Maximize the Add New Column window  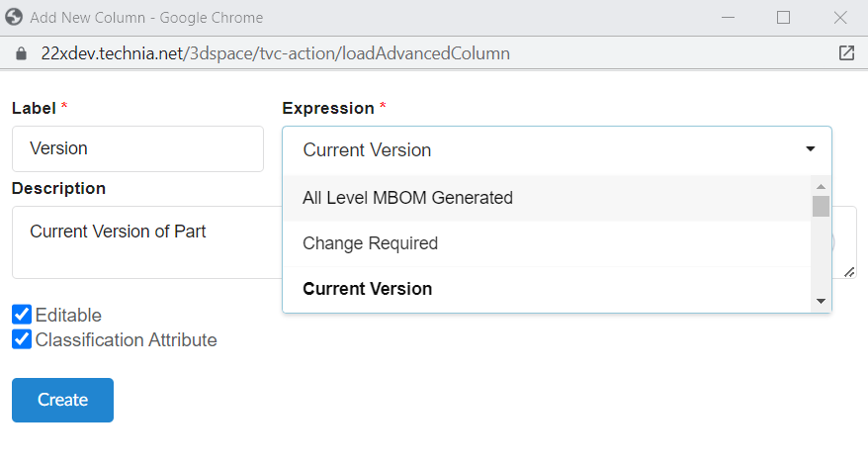(x=783, y=17)
